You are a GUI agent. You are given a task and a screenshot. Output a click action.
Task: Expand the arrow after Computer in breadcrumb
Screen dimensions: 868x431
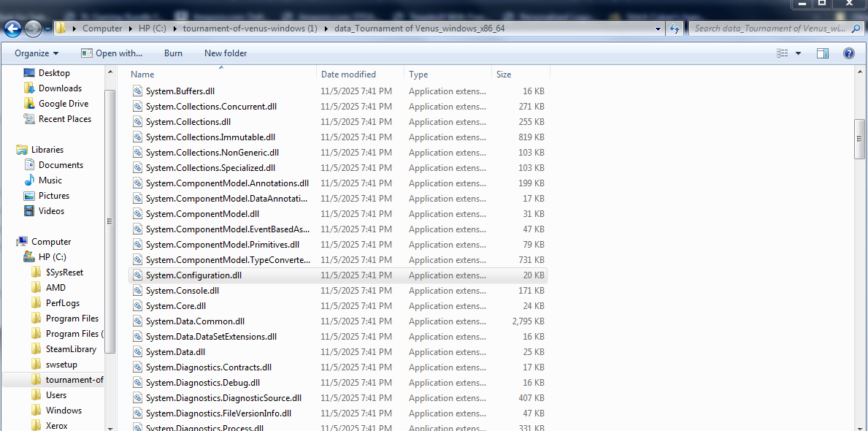click(x=130, y=28)
